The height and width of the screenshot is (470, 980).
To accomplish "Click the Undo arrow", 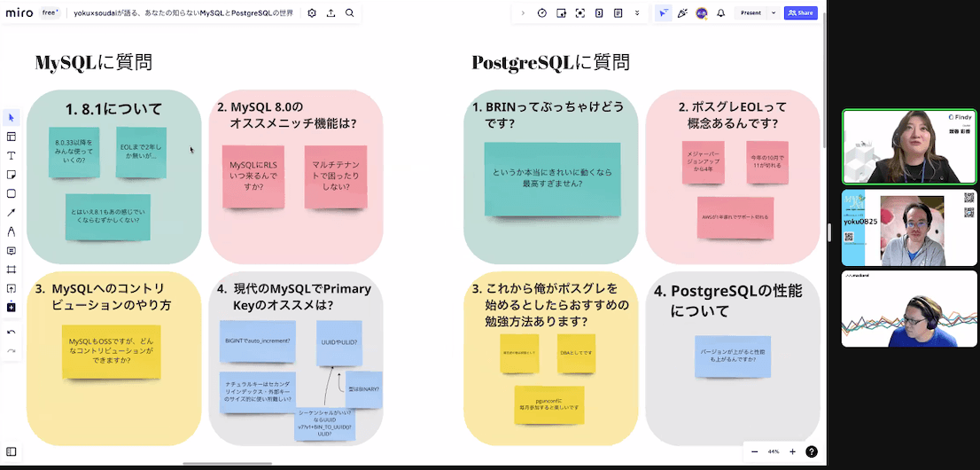I will pyautogui.click(x=12, y=332).
